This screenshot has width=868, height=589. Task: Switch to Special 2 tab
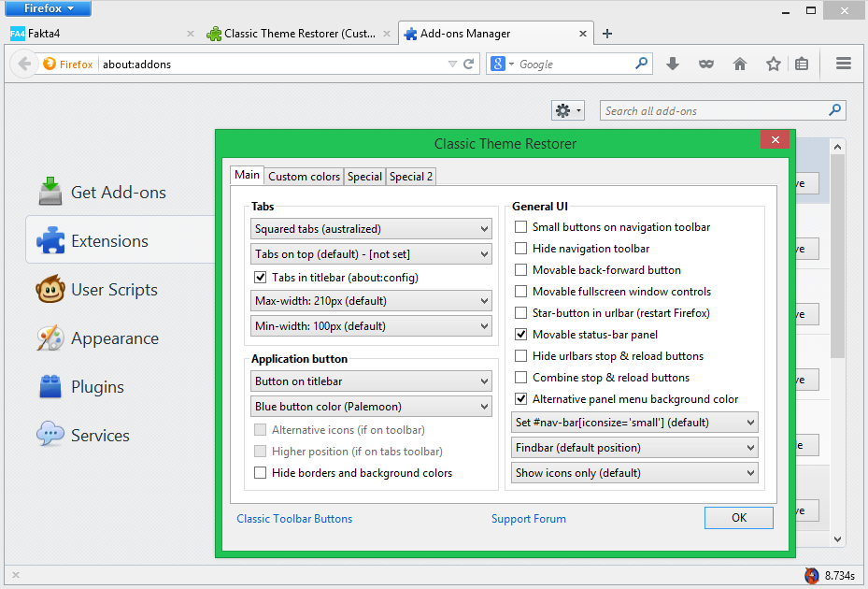411,176
